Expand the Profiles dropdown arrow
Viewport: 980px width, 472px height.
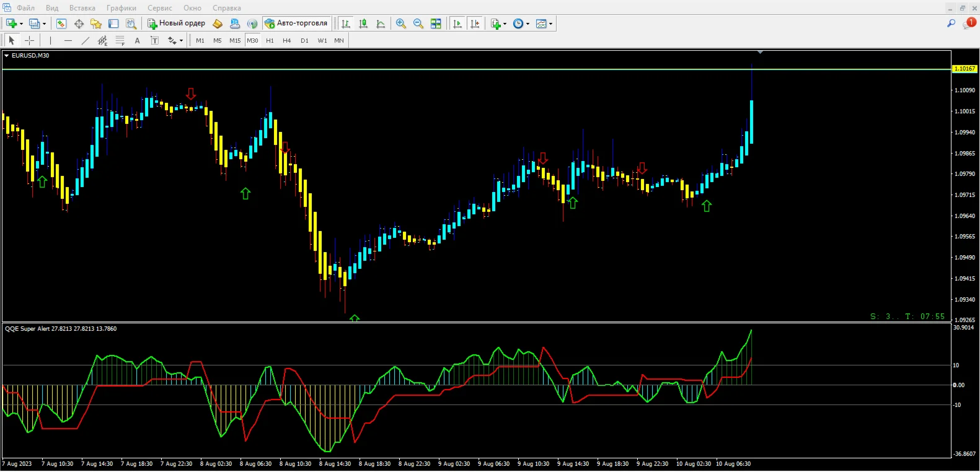[45, 24]
